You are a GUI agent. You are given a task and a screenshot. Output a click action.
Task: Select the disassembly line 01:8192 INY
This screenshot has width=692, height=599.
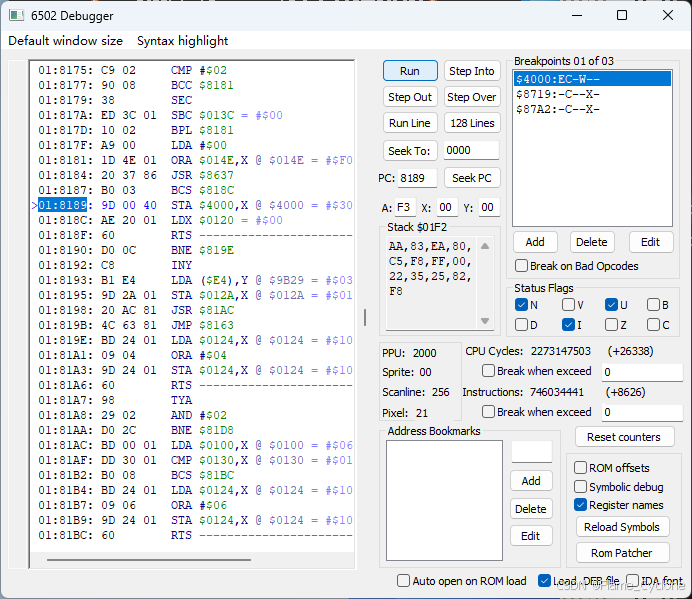coord(192,265)
